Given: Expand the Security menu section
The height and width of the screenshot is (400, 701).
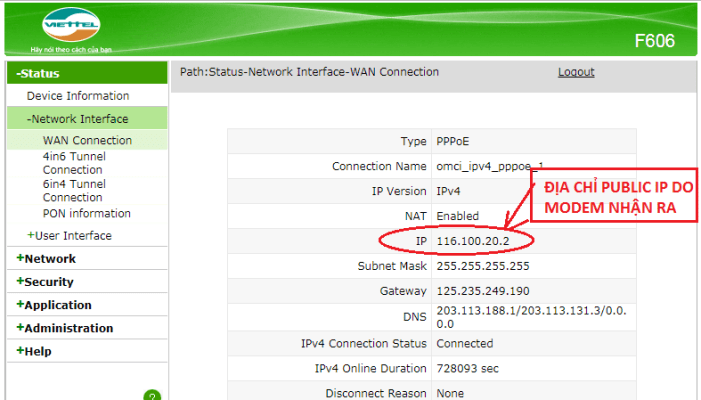Looking at the screenshot, I should (49, 282).
